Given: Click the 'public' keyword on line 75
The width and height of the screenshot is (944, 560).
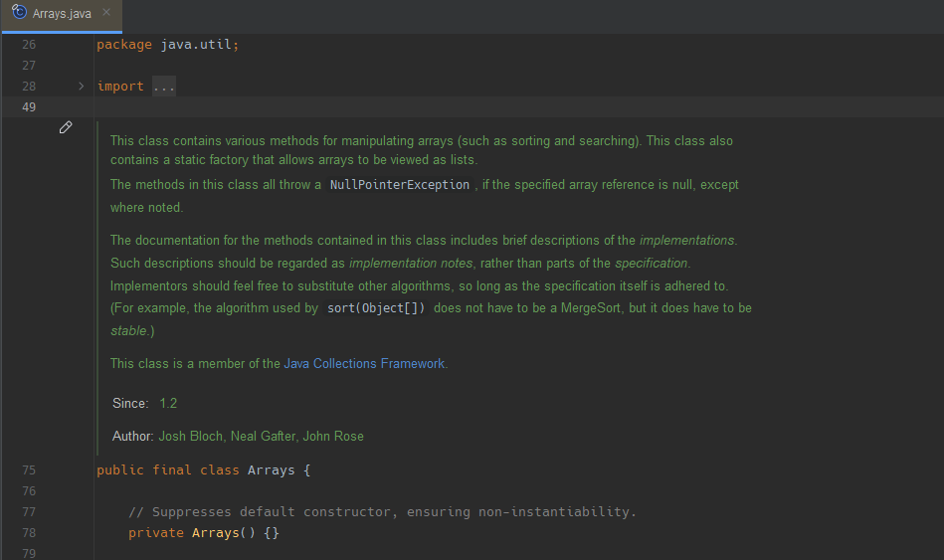Looking at the screenshot, I should [120, 470].
